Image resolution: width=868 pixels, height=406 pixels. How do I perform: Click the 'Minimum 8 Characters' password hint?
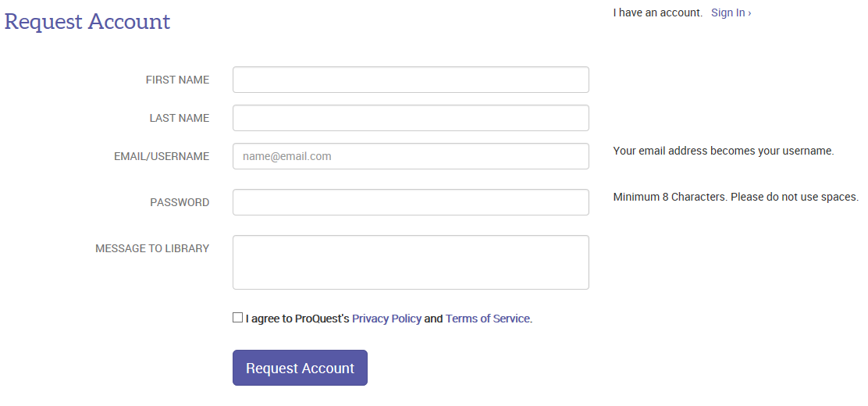(735, 197)
